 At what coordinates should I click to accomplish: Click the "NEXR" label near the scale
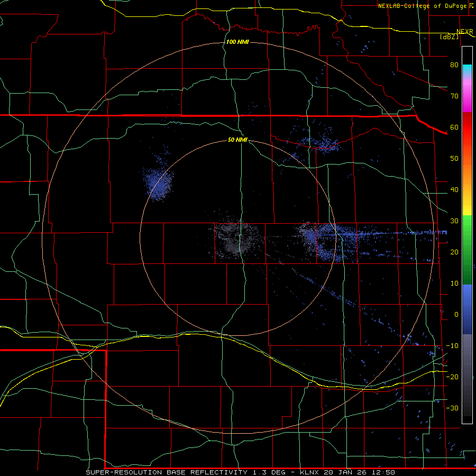[x=464, y=32]
